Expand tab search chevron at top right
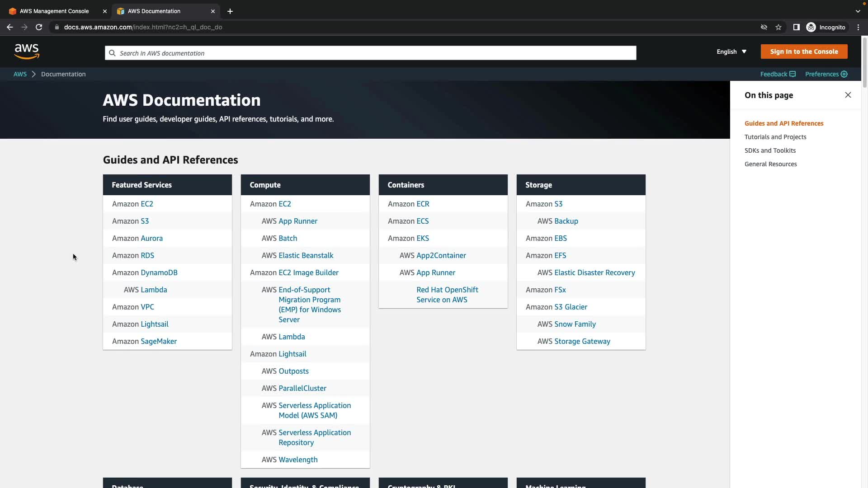The width and height of the screenshot is (868, 488). click(858, 11)
